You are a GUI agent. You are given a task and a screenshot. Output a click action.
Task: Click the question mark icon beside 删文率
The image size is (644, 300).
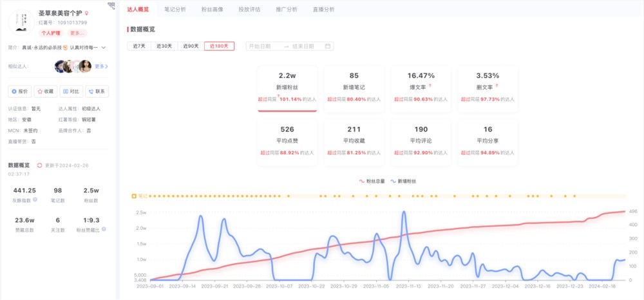click(497, 86)
